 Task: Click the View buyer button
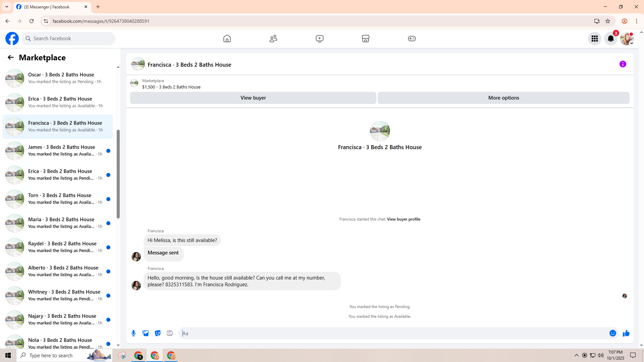click(x=253, y=98)
